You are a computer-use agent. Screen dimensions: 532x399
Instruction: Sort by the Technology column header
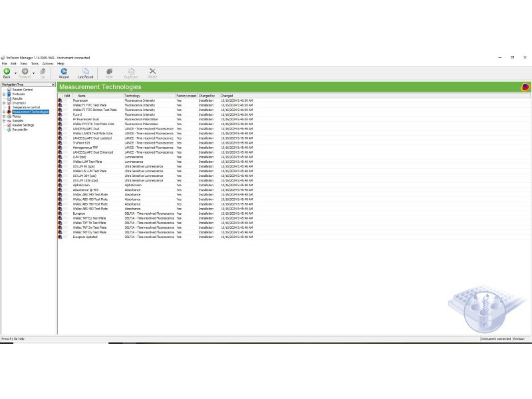[x=150, y=96]
